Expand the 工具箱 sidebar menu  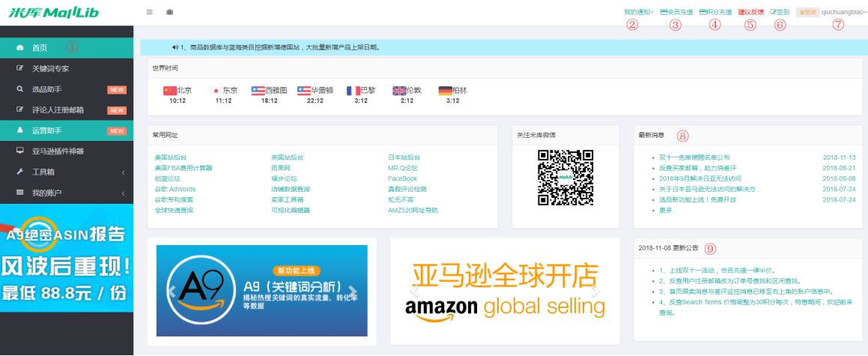pos(67,172)
